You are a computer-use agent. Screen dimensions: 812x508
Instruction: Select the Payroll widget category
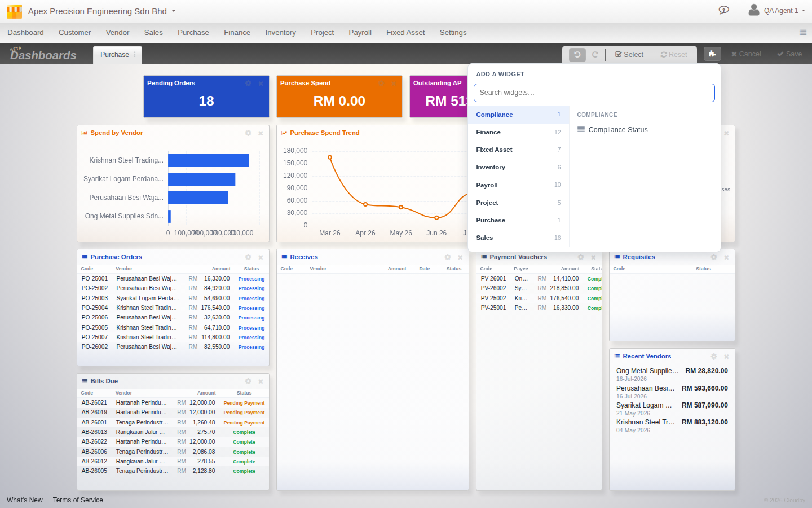pos(518,185)
